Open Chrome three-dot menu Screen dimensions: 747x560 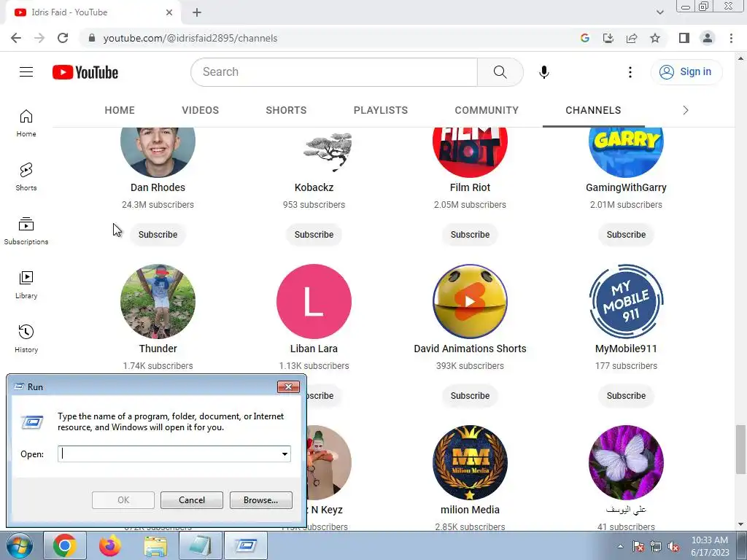click(x=731, y=38)
